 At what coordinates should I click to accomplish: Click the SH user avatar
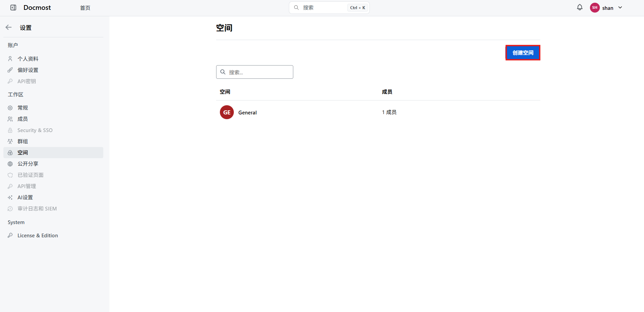595,7
